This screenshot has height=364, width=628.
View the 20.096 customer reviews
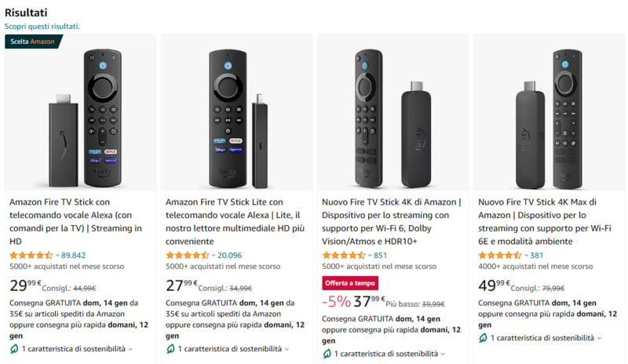(230, 255)
